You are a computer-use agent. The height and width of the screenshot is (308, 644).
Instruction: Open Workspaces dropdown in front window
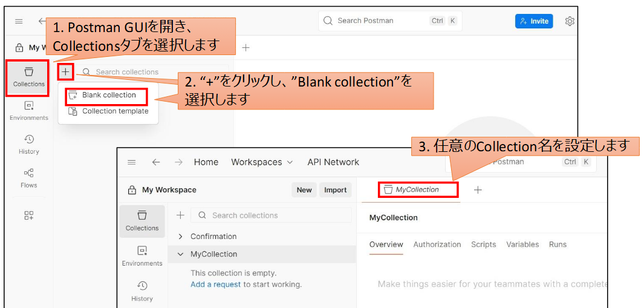coord(262,162)
